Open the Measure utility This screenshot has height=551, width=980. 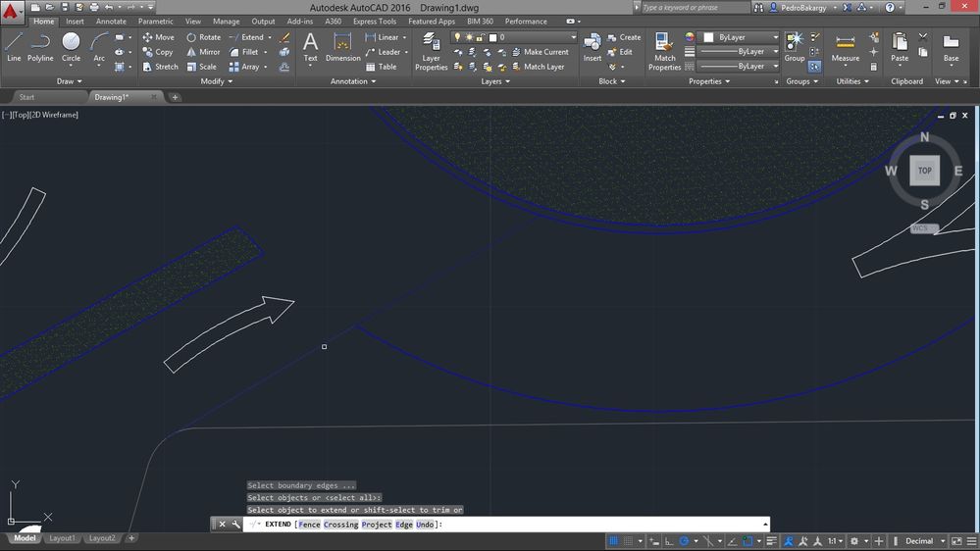[845, 47]
